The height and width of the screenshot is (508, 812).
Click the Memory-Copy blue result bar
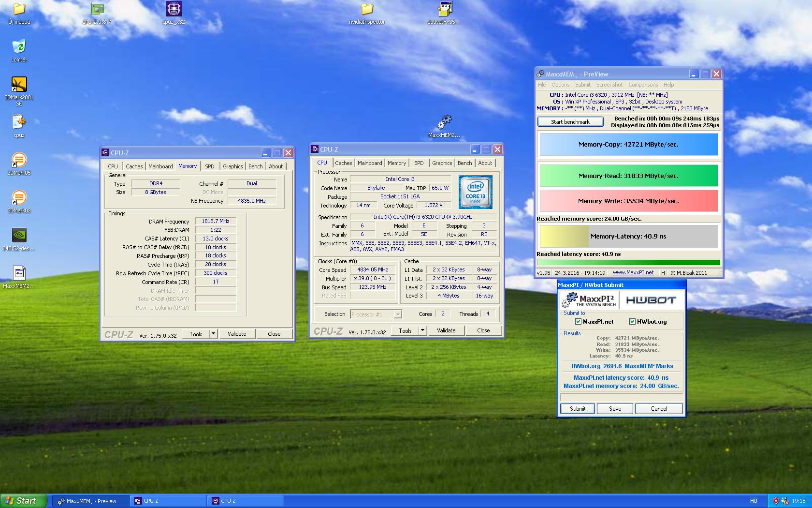(628, 144)
